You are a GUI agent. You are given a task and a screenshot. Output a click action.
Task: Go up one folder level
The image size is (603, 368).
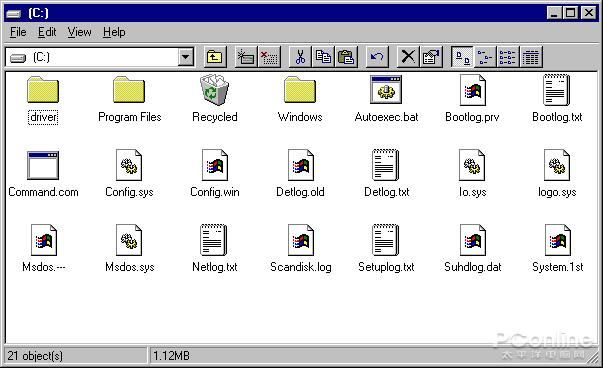click(215, 57)
